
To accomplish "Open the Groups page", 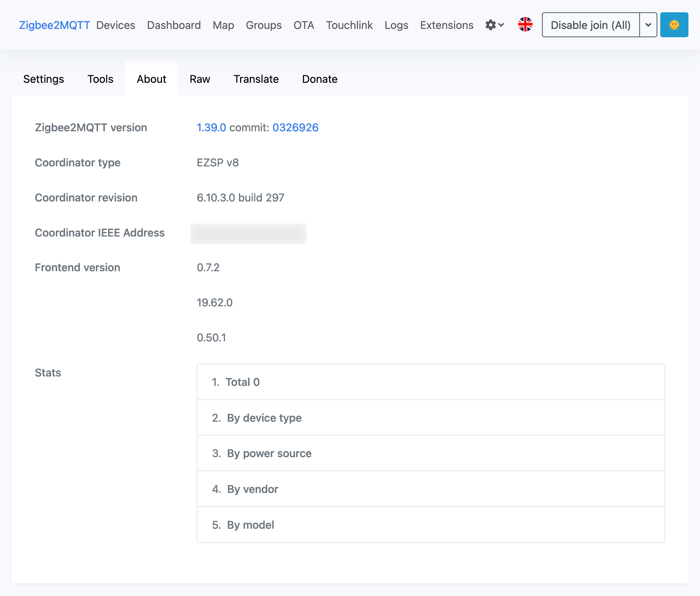I will click(264, 25).
